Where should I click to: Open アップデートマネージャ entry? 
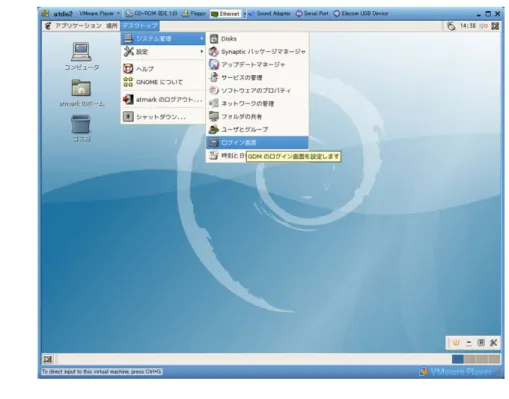257,64
